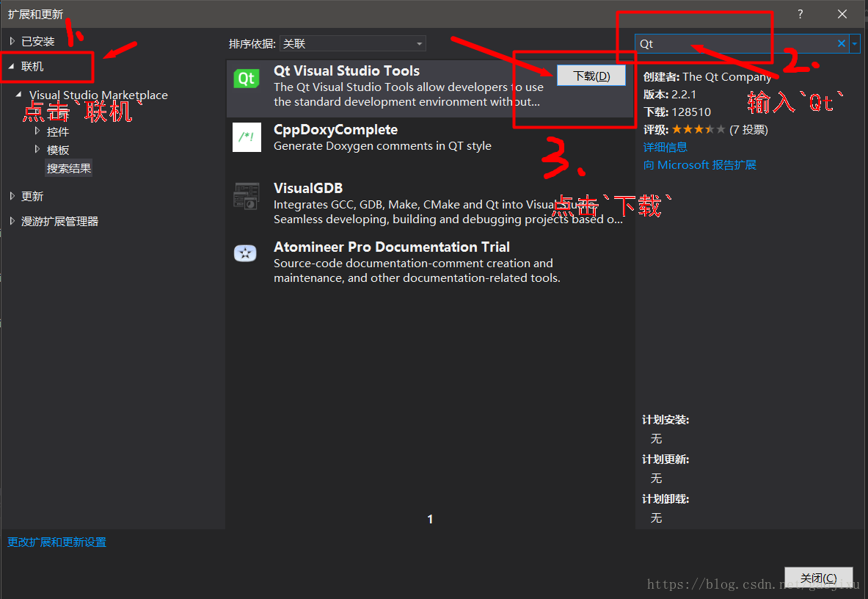Close the 扩展和更新 dialog window
Image resolution: width=868 pixels, height=599 pixels.
842,14
